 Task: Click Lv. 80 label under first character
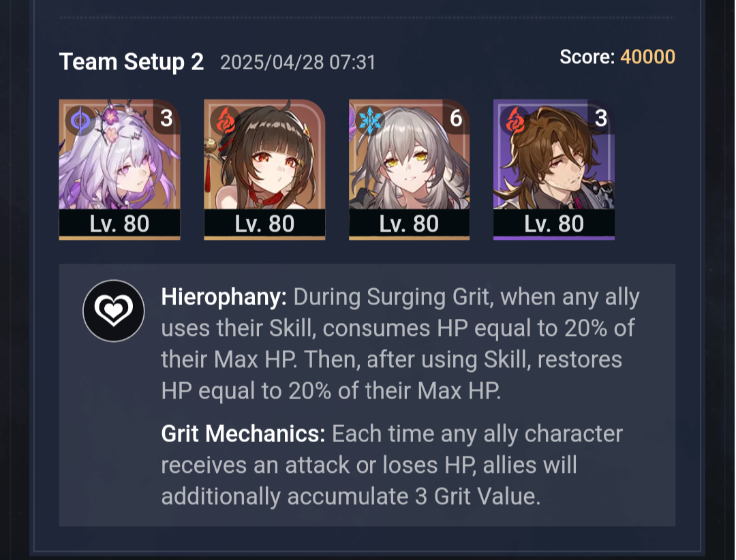click(x=119, y=223)
